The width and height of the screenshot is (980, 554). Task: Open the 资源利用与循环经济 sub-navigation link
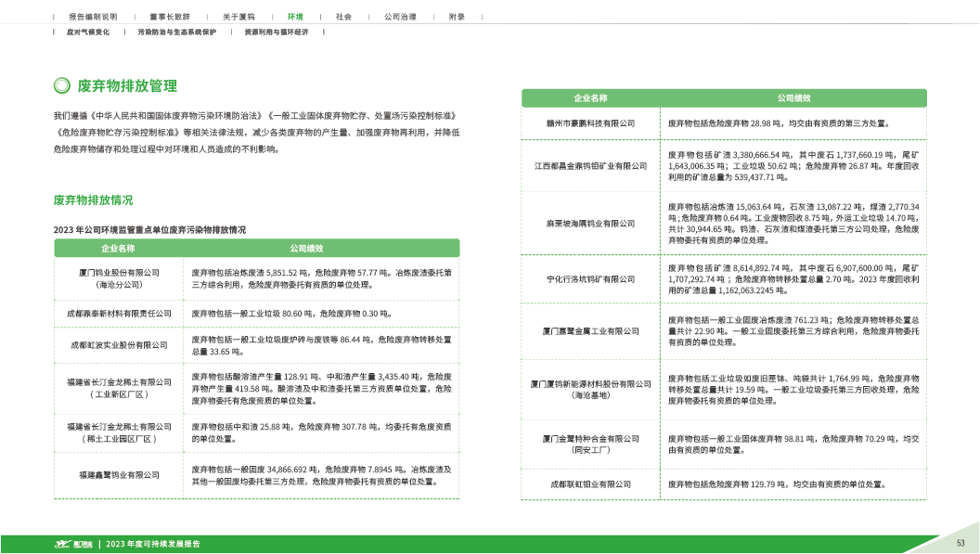(276, 32)
